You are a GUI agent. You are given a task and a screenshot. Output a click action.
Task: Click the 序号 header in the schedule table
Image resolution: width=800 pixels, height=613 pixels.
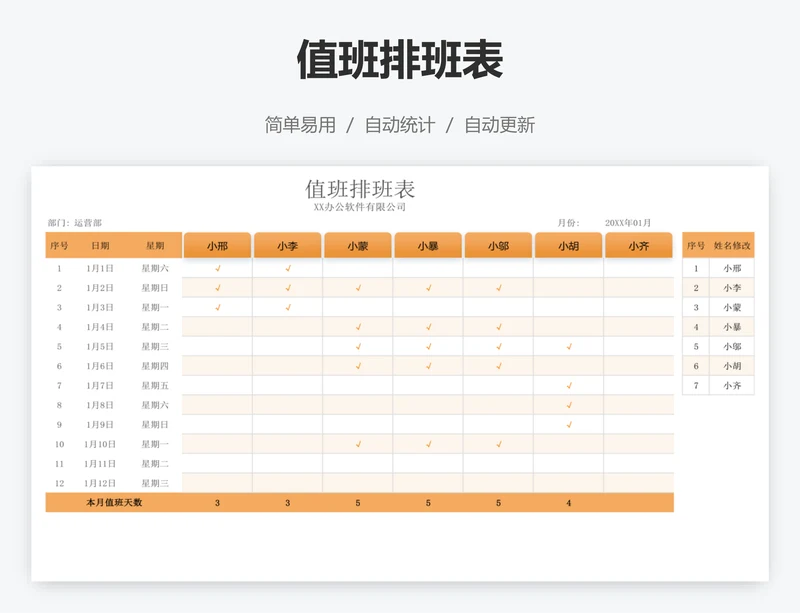pyautogui.click(x=59, y=246)
